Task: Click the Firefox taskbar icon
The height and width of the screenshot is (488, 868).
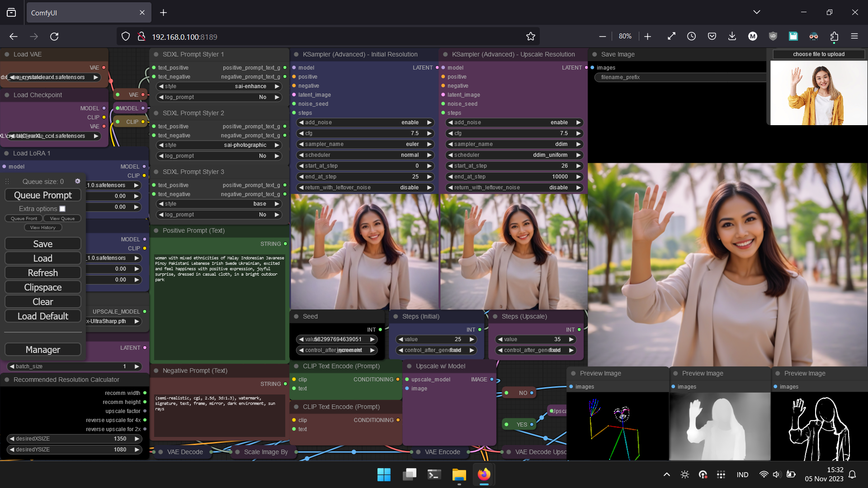Action: tap(484, 474)
